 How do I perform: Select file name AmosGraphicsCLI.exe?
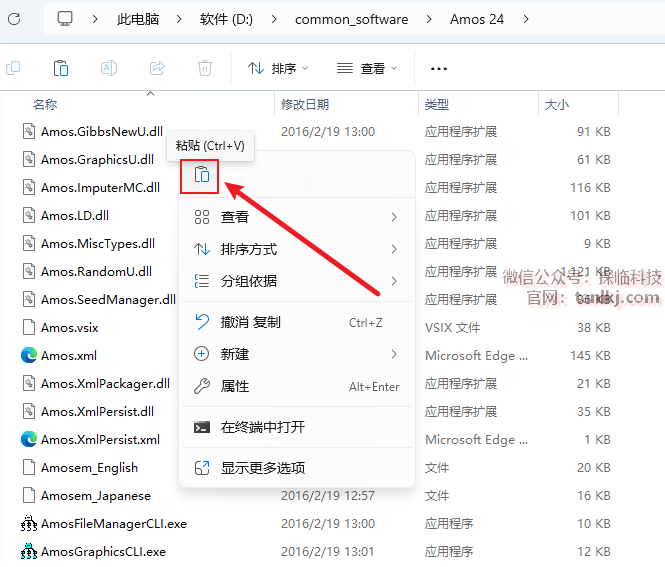(x=103, y=551)
